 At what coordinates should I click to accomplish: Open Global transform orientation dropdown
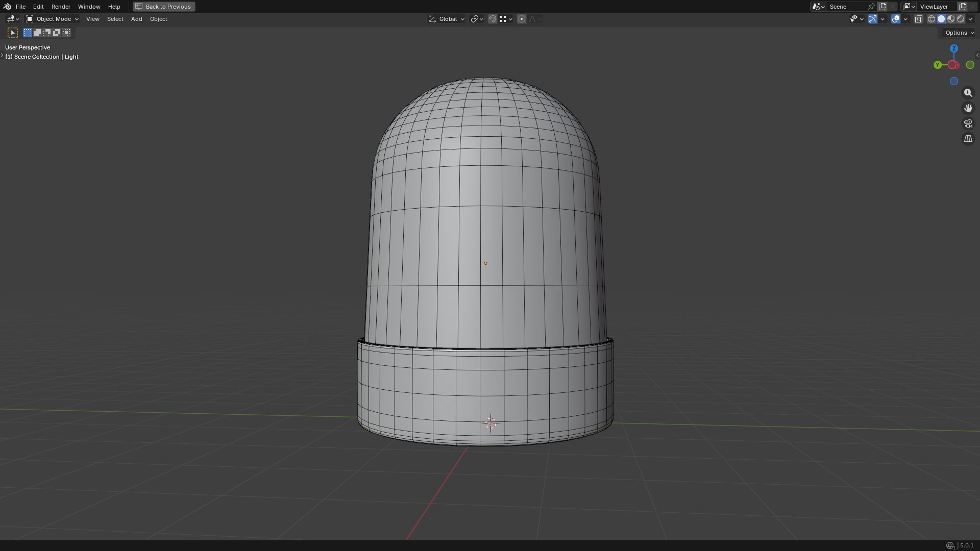pos(447,19)
